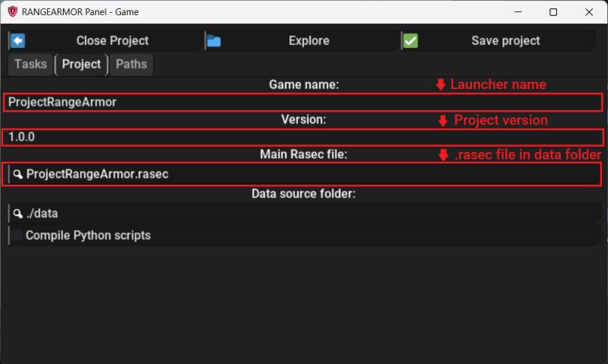This screenshot has width=608, height=364.
Task: Click the blue back arrow icon
Action: 17,41
